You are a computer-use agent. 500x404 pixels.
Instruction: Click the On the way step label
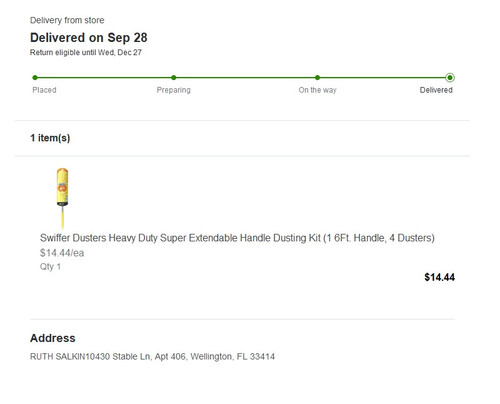(x=317, y=90)
